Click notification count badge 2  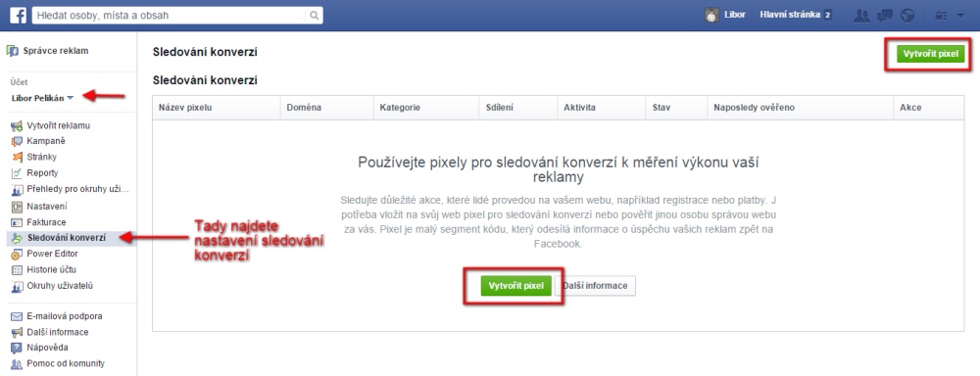(827, 15)
